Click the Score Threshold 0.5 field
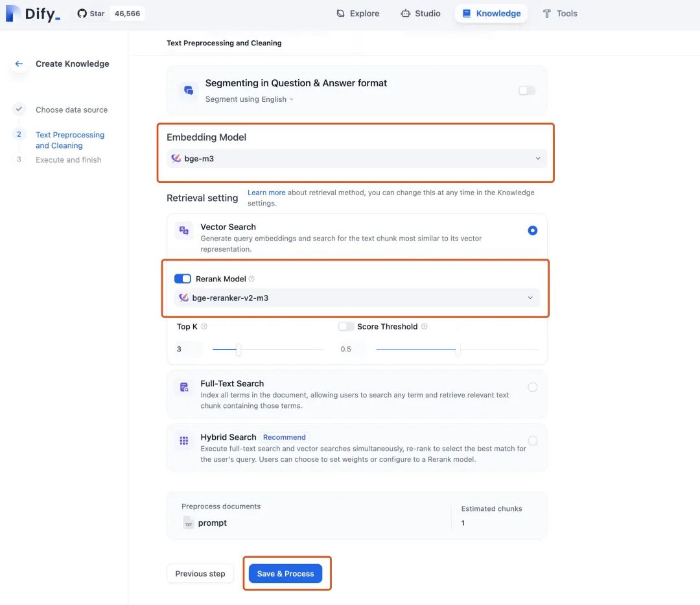 (352, 349)
